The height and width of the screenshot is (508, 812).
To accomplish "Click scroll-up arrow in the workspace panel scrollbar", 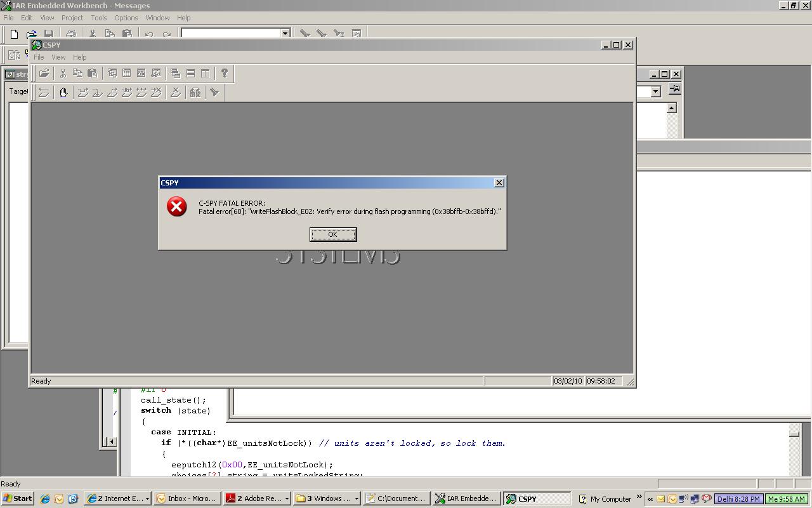I will click(672, 108).
